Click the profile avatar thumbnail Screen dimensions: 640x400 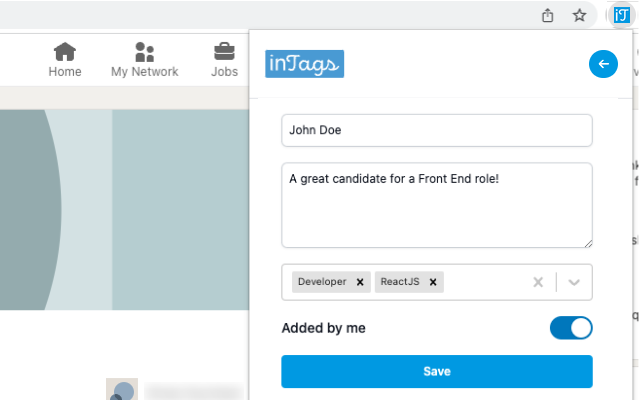[121, 390]
